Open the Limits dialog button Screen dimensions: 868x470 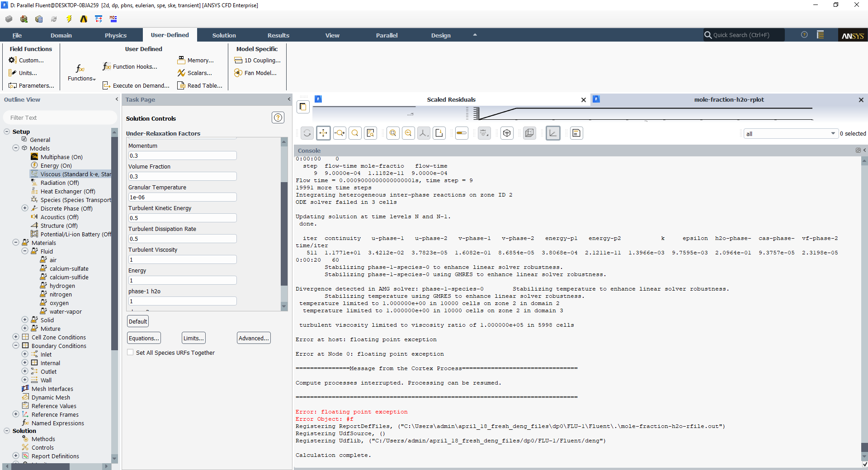(193, 338)
